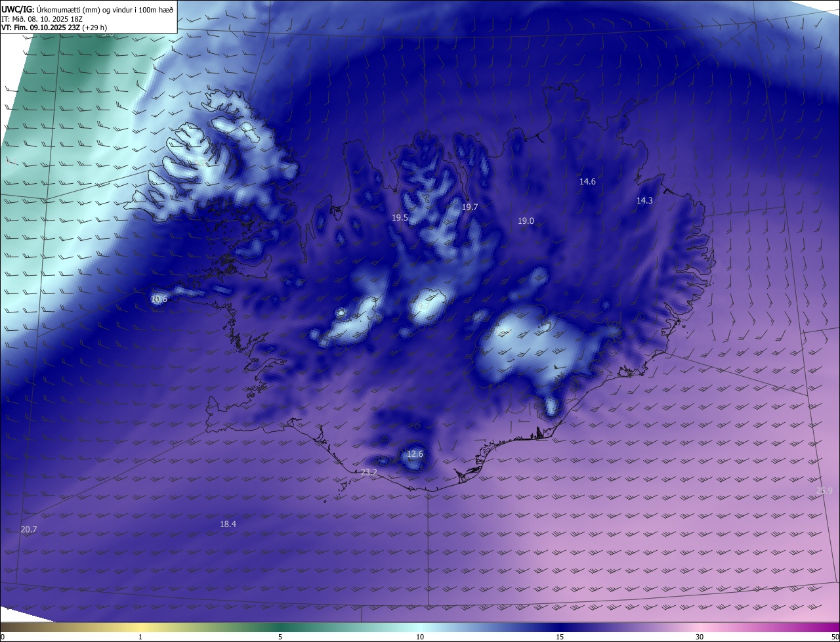Screen dimensions: 840x642
Task: Click the colorbar tick labeled 5
Action: coord(280,637)
